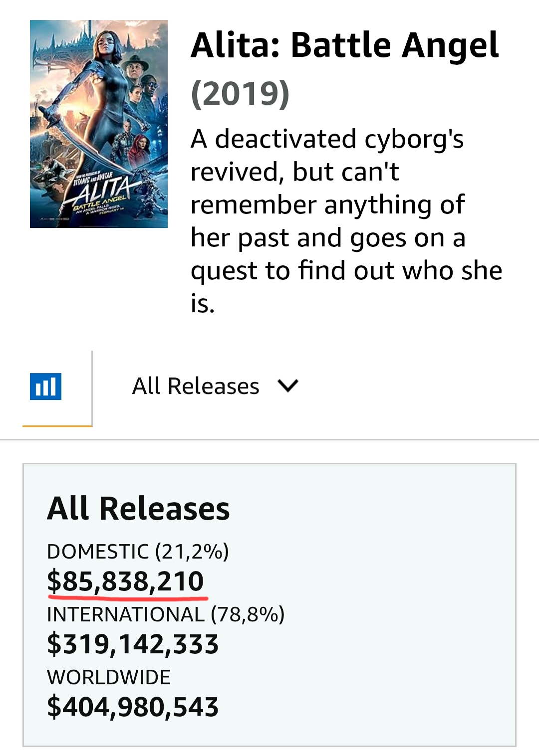The height and width of the screenshot is (756, 539).
Task: Click the DOMESTIC (21,2%) label
Action: 138,552
